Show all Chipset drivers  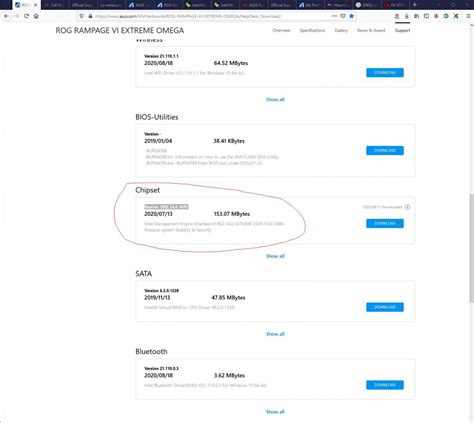[x=275, y=256]
